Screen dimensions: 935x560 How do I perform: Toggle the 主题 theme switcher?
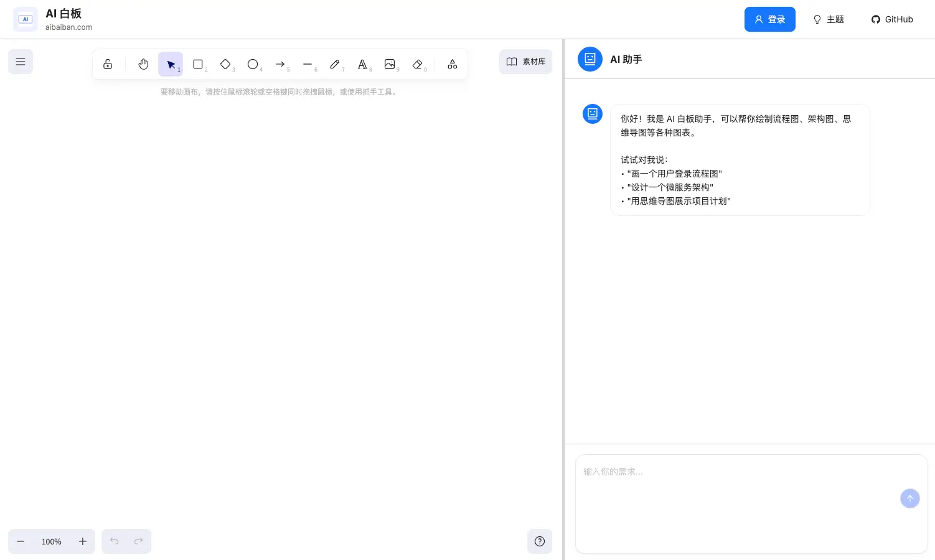[828, 19]
